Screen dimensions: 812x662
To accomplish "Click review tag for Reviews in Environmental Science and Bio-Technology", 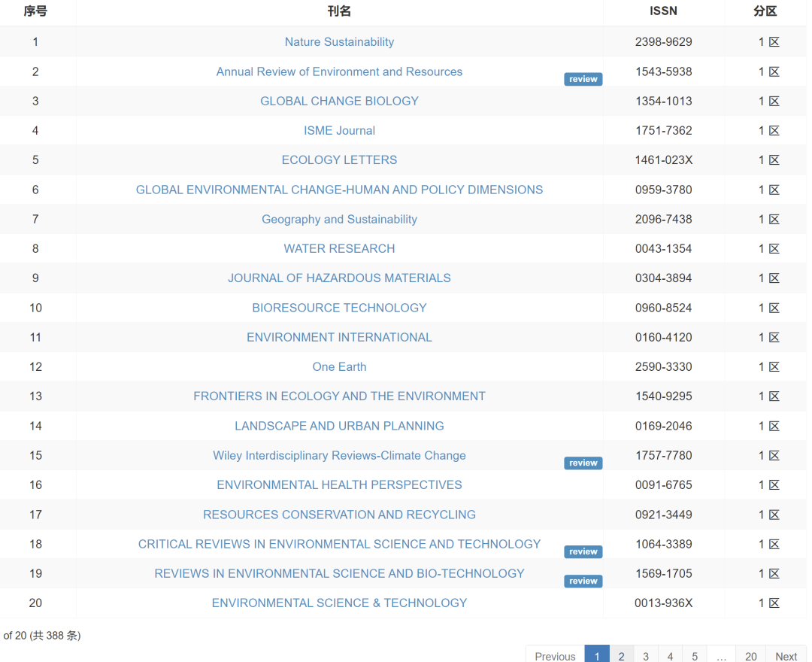I will pyautogui.click(x=583, y=581).
